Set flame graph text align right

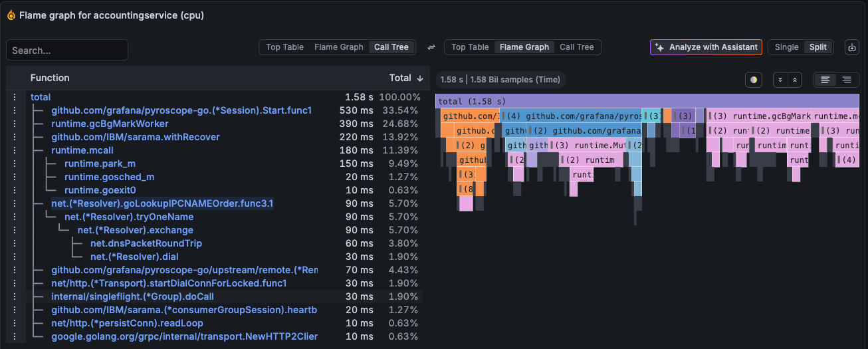click(847, 80)
